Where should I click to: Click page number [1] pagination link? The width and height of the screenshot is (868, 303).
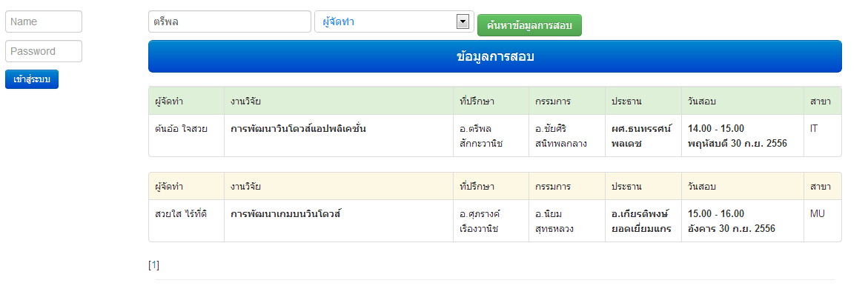[153, 264]
